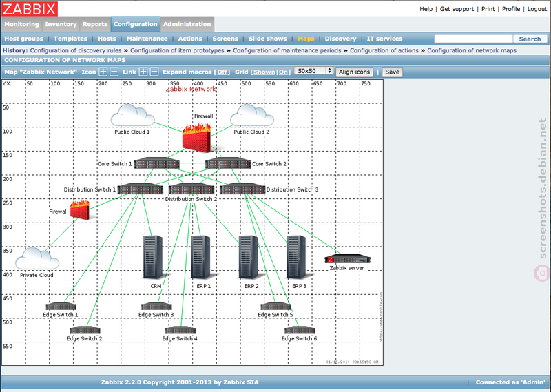This screenshot has width=551, height=392.
Task: Select the ERP 1 server icon
Action: (201, 258)
